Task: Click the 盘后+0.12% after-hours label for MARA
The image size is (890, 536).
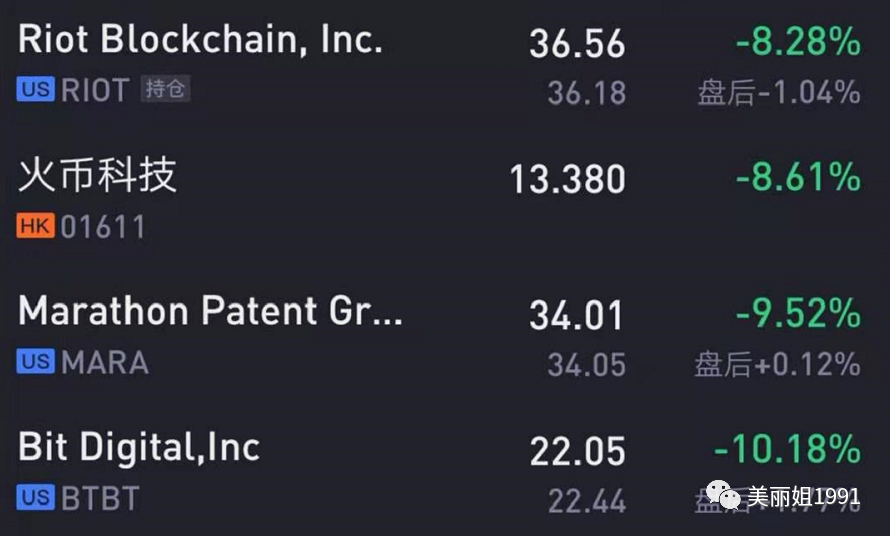Action: click(x=777, y=365)
